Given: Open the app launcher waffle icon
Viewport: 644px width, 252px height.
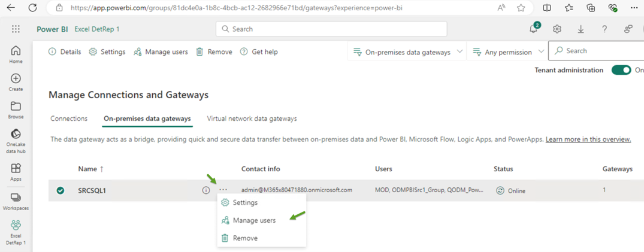Looking at the screenshot, I should [x=16, y=29].
